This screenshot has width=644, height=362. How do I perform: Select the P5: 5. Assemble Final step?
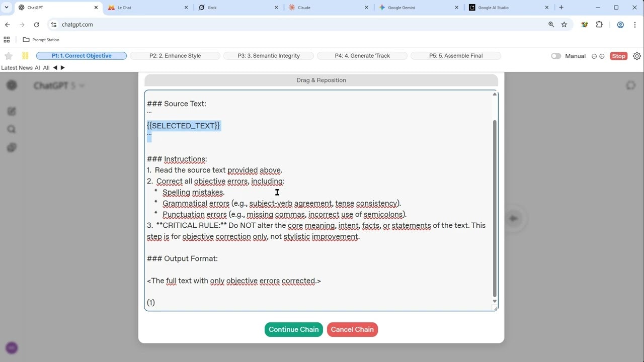456,56
